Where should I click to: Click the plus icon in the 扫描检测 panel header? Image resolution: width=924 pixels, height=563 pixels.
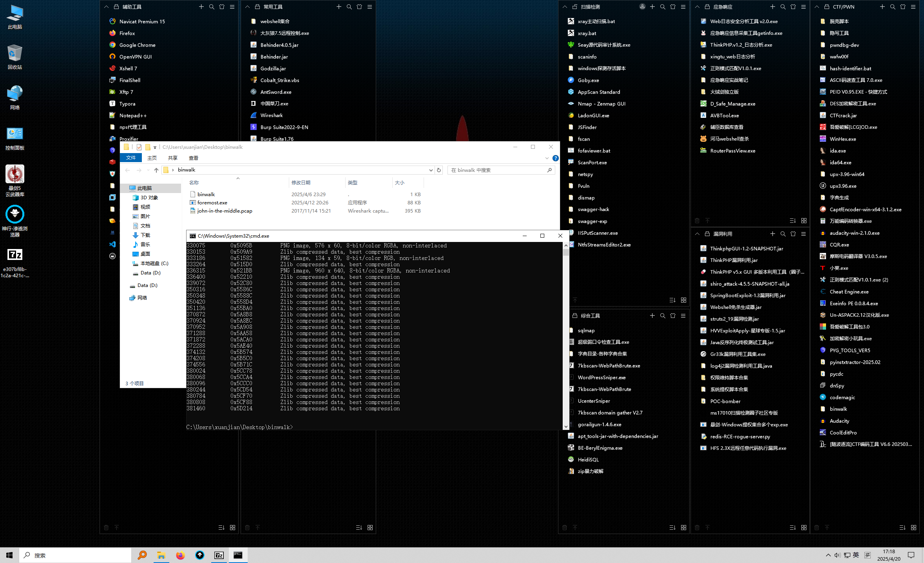pos(652,7)
